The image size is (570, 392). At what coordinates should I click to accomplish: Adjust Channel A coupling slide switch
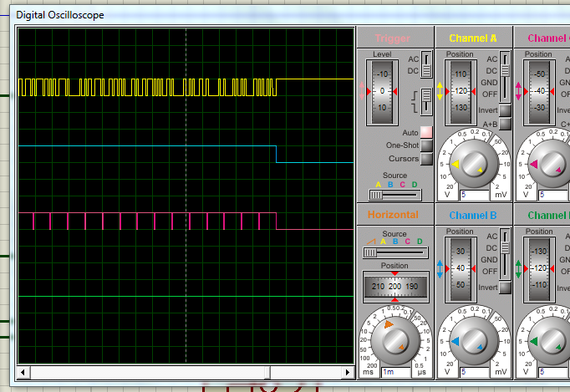tap(505, 77)
